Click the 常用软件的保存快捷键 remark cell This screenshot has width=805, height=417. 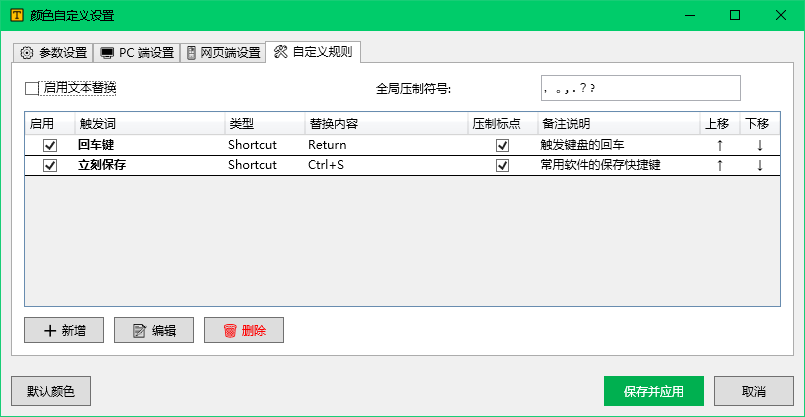click(x=619, y=165)
